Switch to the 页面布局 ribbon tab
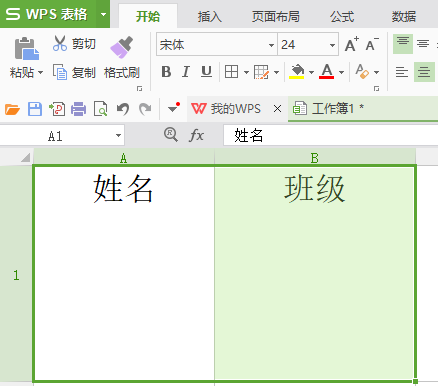Image resolution: width=438 pixels, height=386 pixels. [x=276, y=16]
